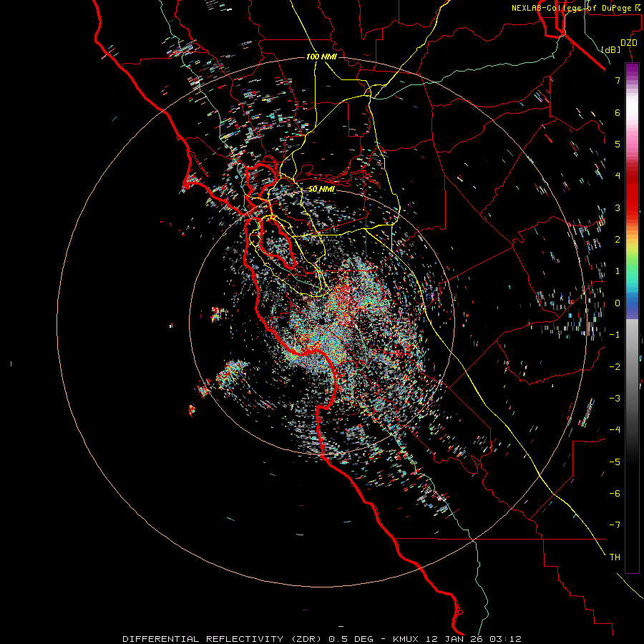644x644 pixels.
Task: Click the "-4" tick label on the scale
Action: 615,430
